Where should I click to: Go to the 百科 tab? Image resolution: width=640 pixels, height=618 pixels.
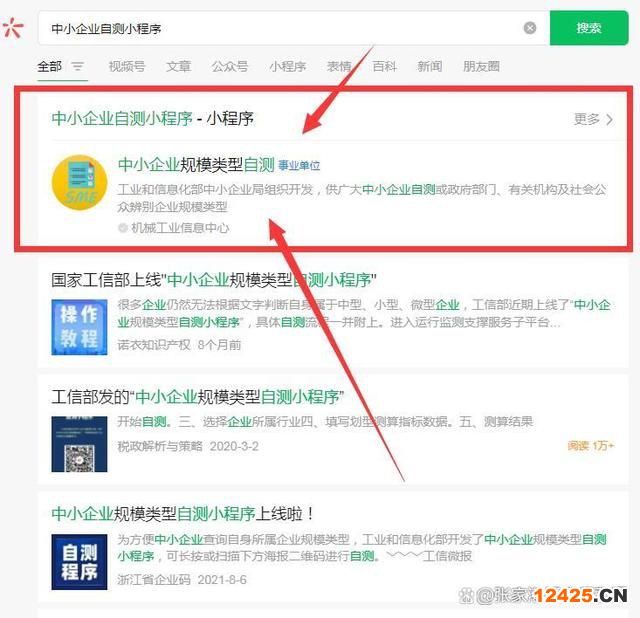coord(384,66)
